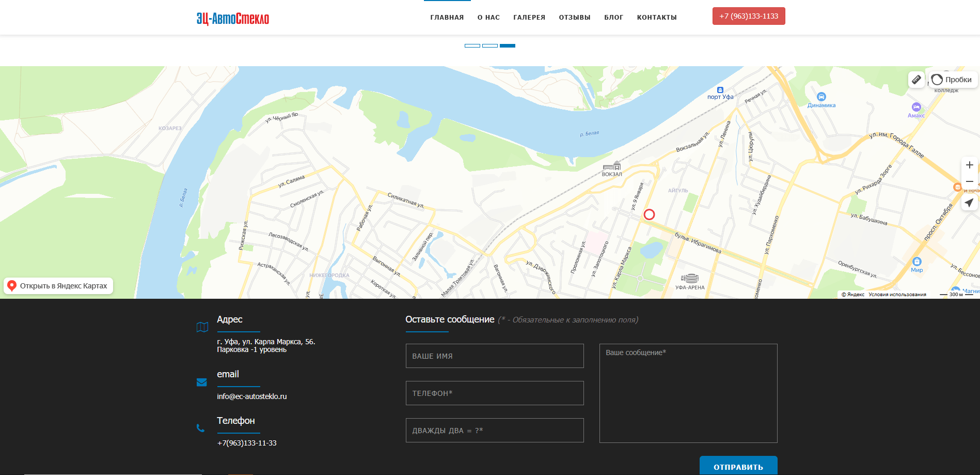Click the +7(963)133-11-33 footer phone number

247,443
